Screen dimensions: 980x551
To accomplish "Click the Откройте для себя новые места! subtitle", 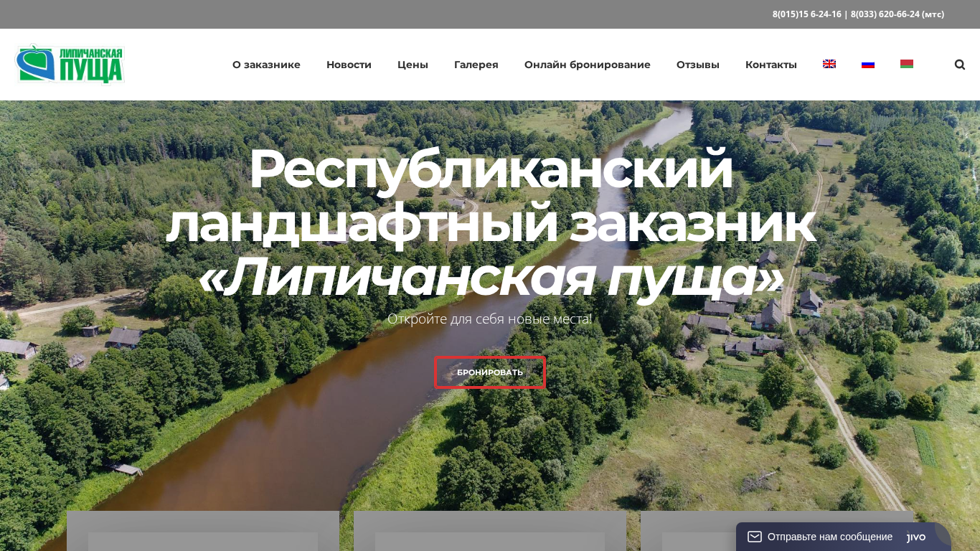I will 490,319.
